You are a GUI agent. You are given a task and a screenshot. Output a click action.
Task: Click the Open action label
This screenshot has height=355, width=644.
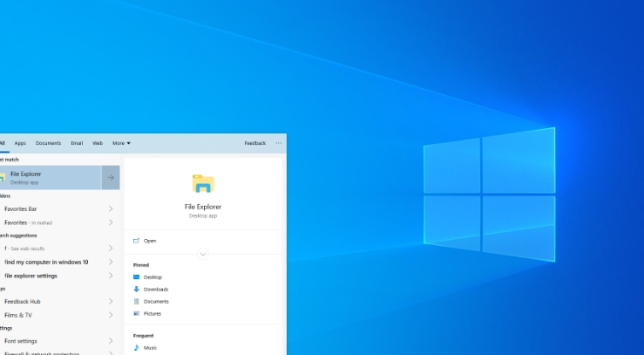pyautogui.click(x=150, y=241)
